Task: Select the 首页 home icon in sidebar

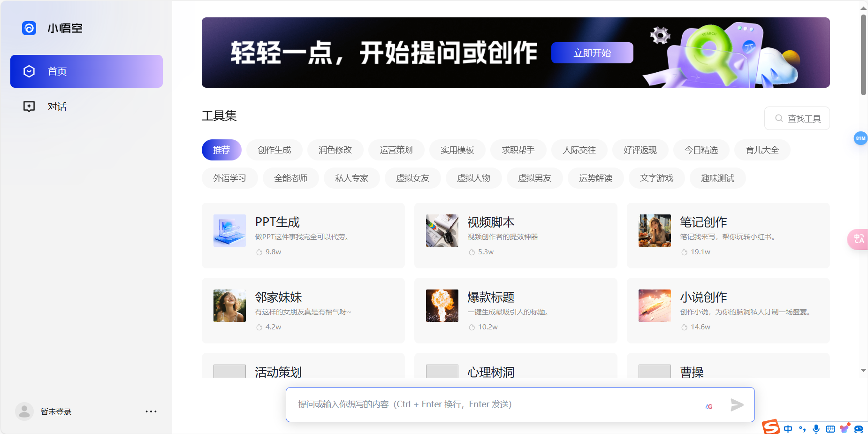Action: coord(29,71)
